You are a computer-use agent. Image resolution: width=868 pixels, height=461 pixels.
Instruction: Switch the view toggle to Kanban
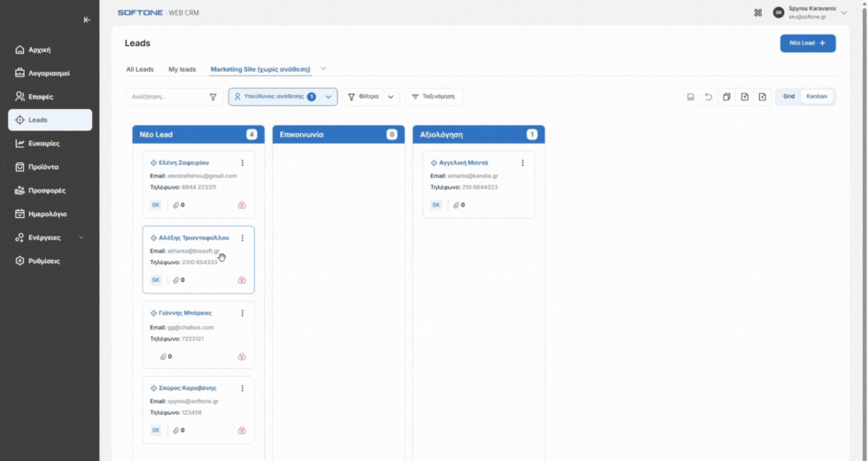(x=816, y=97)
